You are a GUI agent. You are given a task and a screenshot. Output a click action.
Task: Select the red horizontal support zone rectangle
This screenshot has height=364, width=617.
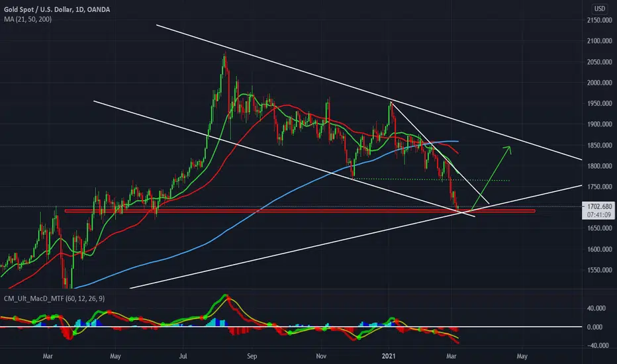tap(300, 211)
